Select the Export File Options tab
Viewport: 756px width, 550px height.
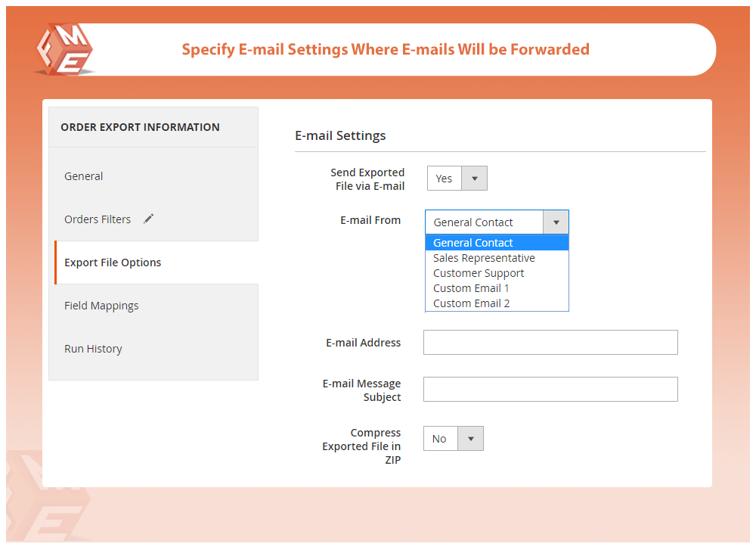pyautogui.click(x=113, y=263)
